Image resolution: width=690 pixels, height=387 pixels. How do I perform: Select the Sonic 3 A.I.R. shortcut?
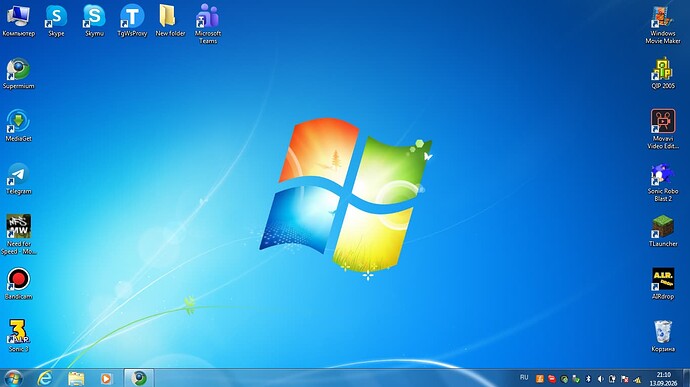(x=18, y=336)
